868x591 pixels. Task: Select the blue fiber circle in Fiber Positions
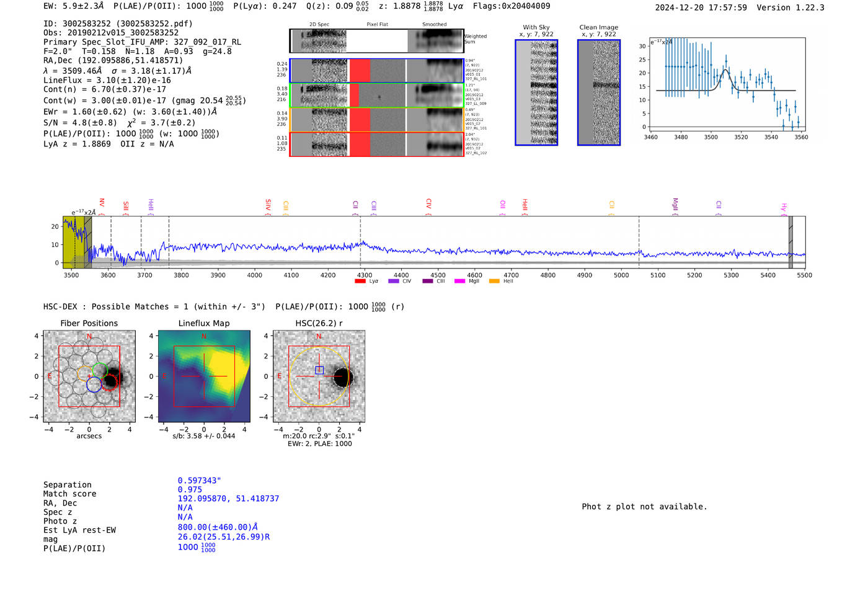94,384
